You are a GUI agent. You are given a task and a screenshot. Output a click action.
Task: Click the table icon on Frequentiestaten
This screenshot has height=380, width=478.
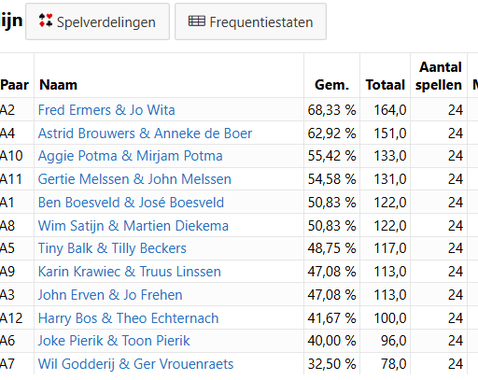(x=197, y=21)
